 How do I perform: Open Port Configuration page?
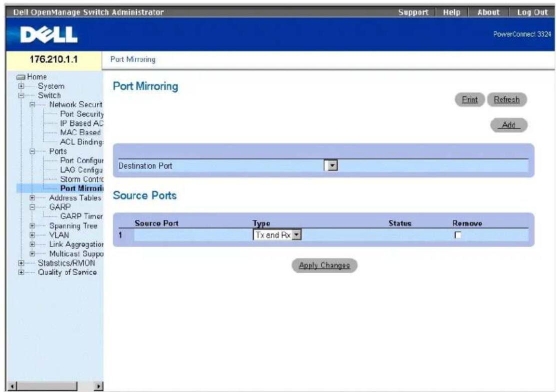tap(82, 160)
